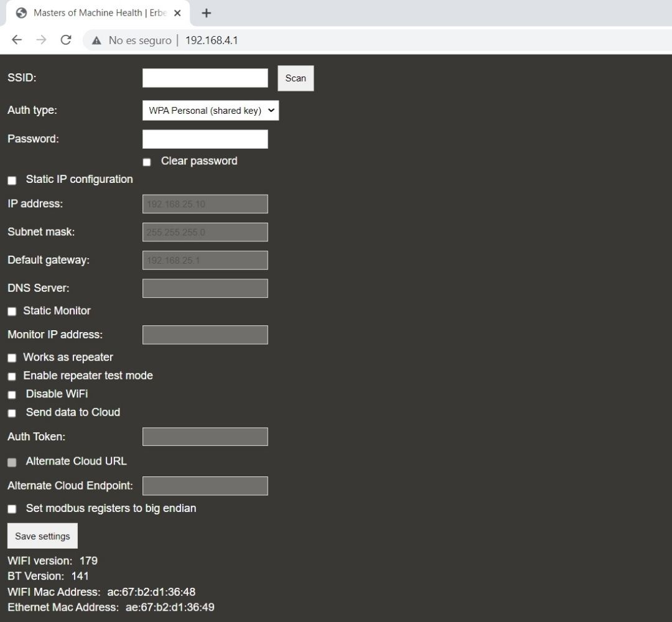Toggle Enable repeater test mode

pyautogui.click(x=12, y=376)
